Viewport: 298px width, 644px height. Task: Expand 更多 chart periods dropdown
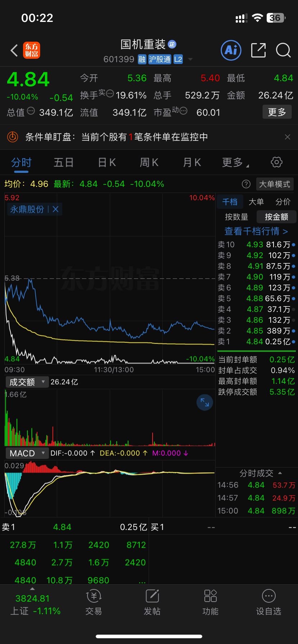coord(236,162)
